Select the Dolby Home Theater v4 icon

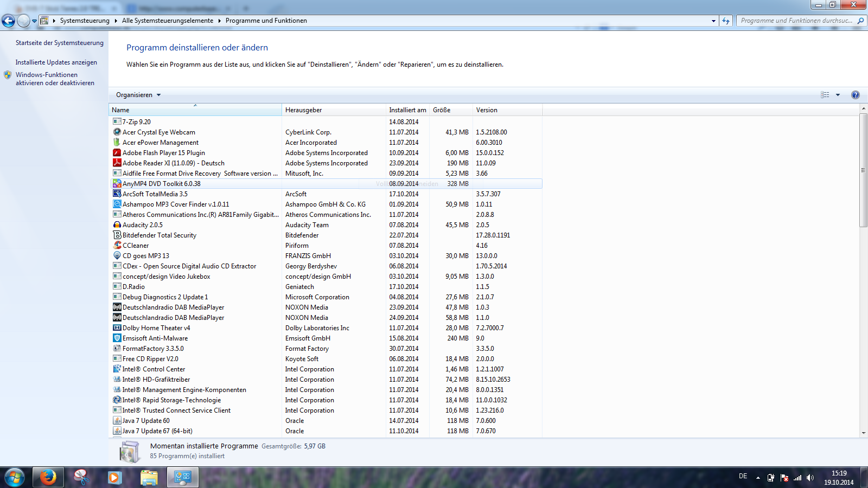[x=117, y=328]
